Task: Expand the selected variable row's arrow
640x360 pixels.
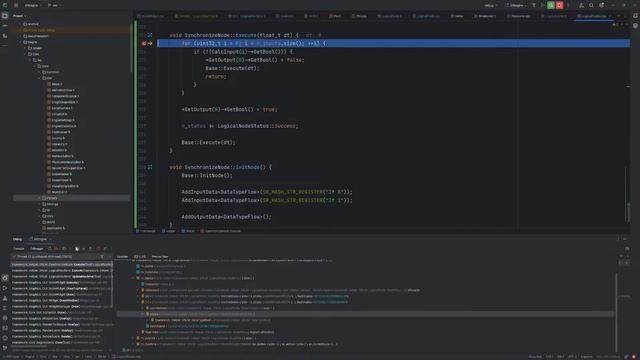Action: [x=143, y=314]
